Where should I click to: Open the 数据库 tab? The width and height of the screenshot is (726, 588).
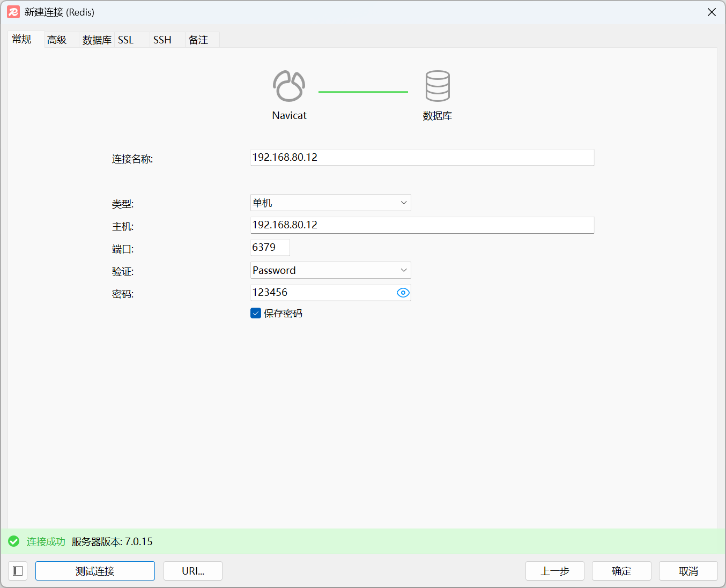point(97,40)
